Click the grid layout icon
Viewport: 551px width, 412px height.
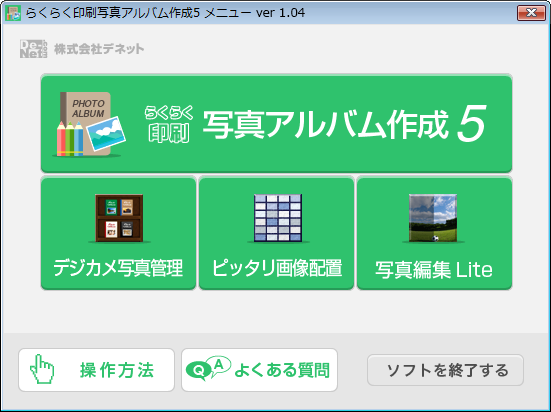point(278,218)
